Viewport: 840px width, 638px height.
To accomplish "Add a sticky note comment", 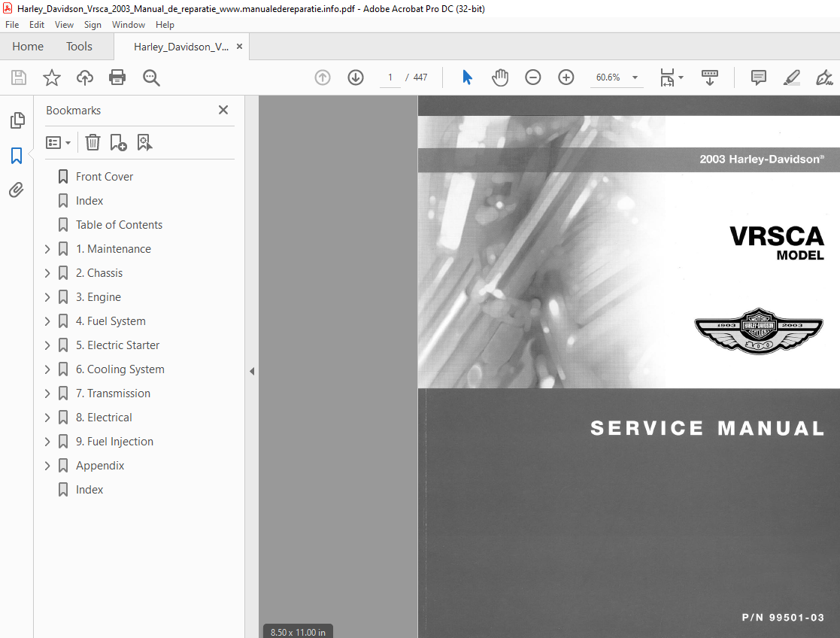I will point(759,77).
